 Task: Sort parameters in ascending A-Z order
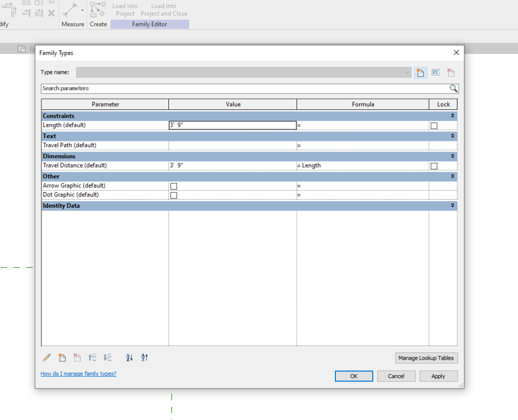129,358
